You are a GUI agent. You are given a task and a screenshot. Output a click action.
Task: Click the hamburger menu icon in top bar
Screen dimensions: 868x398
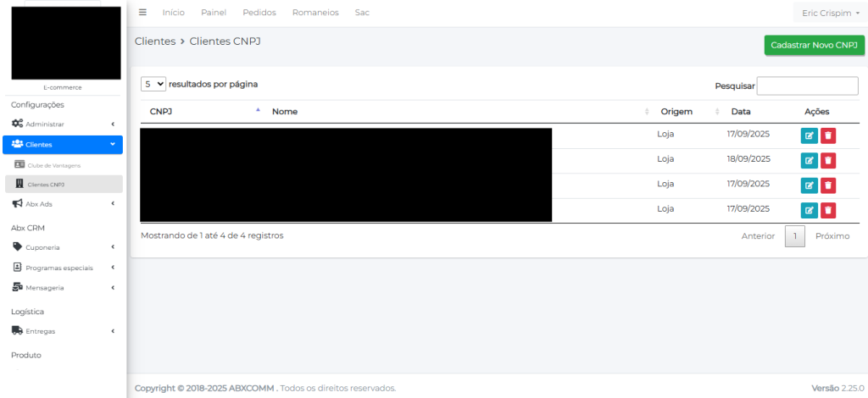(142, 13)
